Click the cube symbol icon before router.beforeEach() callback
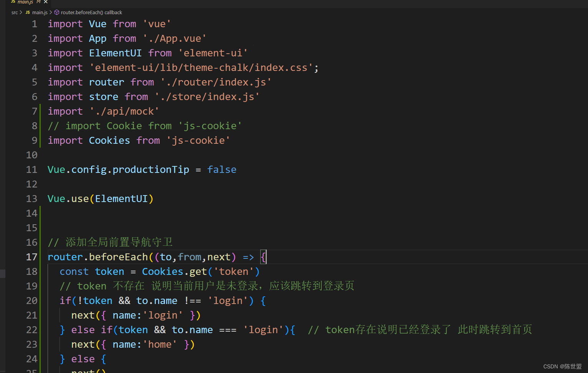588x373 pixels. click(56, 12)
